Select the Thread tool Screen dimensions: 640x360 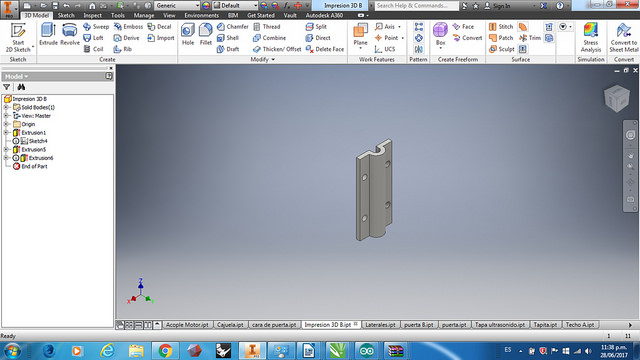tap(267, 27)
